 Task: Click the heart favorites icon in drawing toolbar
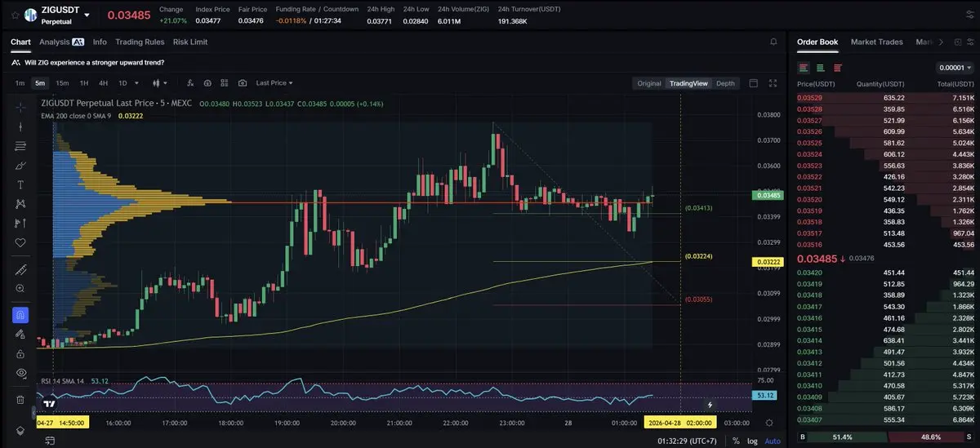(20, 242)
